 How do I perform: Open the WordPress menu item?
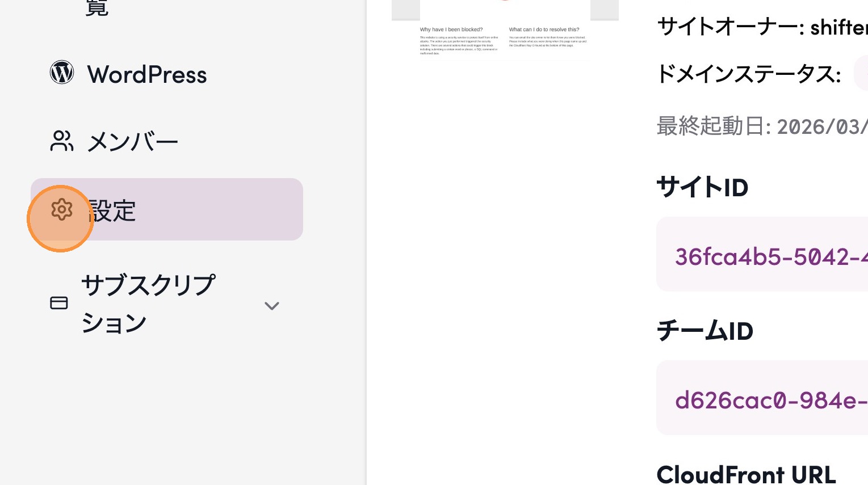point(146,75)
